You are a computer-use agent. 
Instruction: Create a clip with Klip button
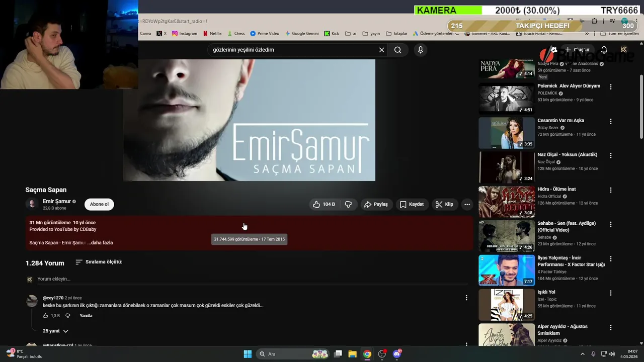click(x=445, y=204)
